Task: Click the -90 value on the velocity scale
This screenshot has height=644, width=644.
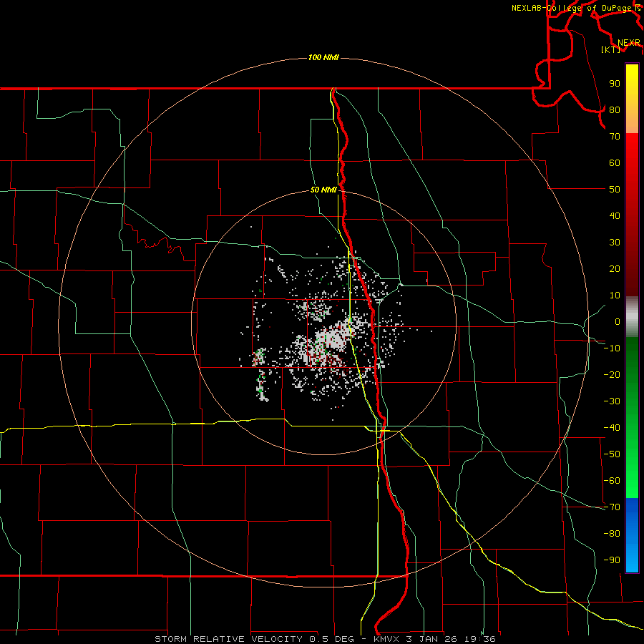Action: point(612,560)
